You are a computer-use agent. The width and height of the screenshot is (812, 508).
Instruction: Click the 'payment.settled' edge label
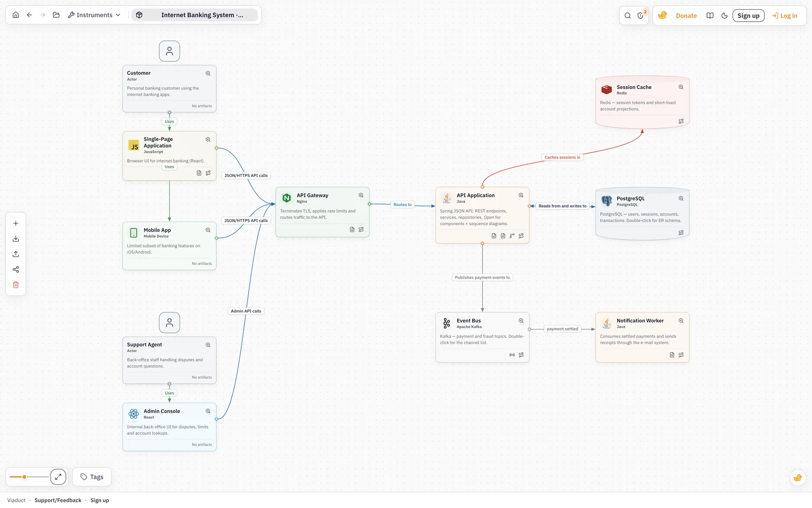(562, 329)
